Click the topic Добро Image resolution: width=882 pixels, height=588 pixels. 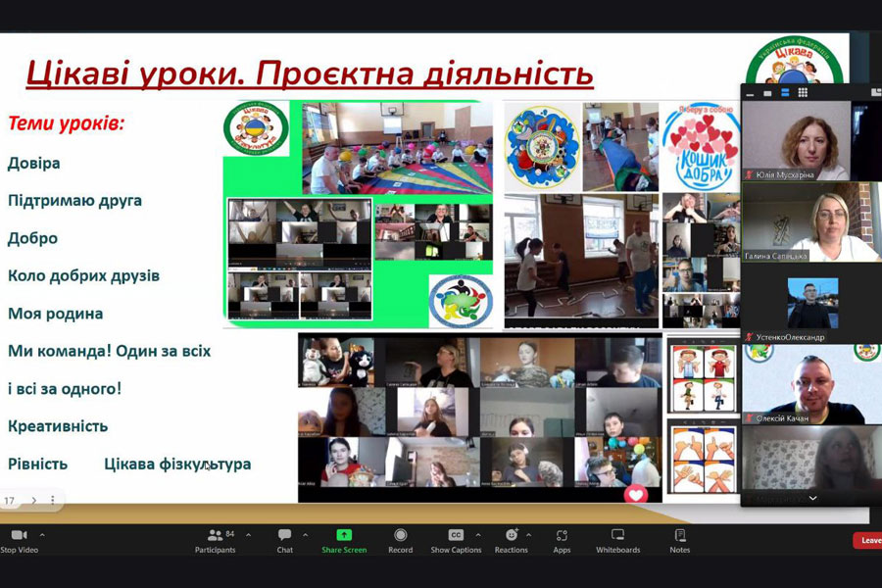(x=32, y=238)
